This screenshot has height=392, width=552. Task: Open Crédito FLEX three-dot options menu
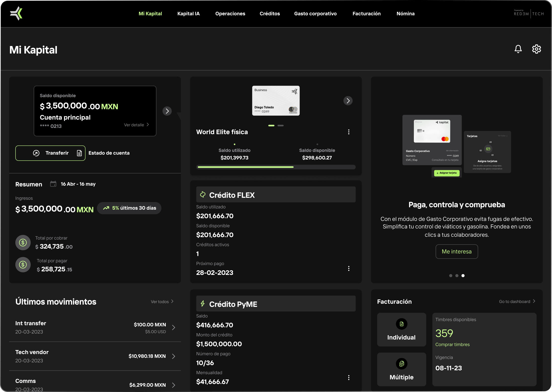tap(349, 269)
